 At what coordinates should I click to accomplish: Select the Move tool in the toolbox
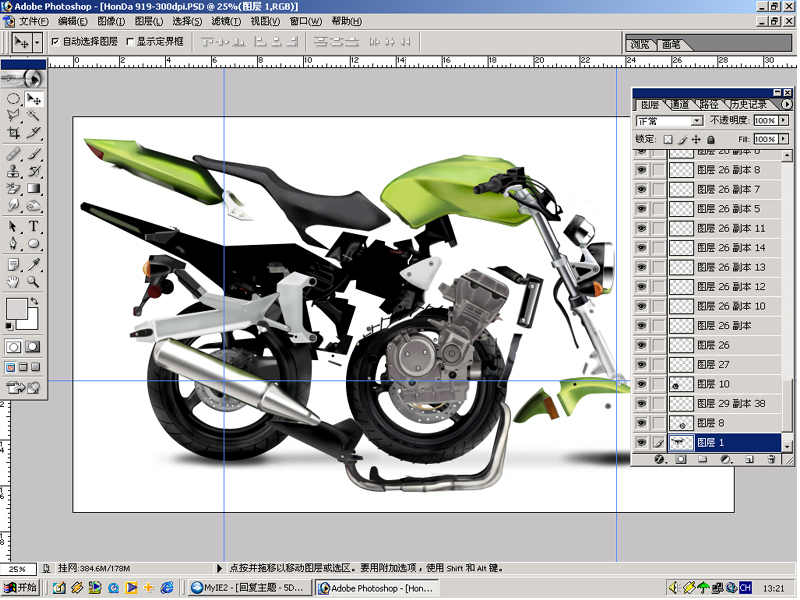34,98
